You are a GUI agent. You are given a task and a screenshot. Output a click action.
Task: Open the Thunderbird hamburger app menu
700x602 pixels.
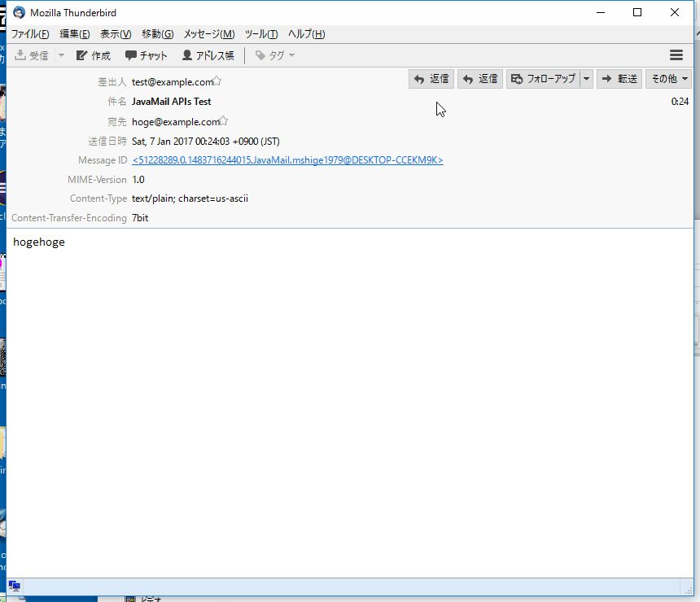click(x=676, y=55)
